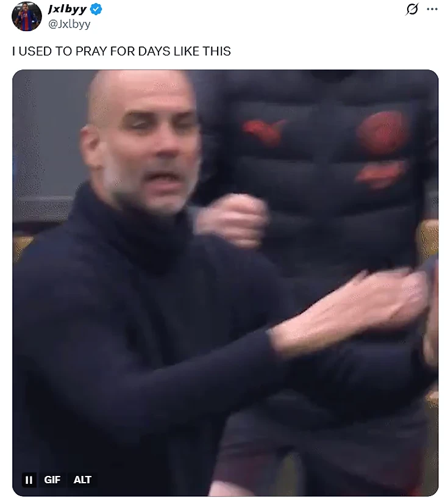Screen dimensions: 445x504
Task: Click the tweet text about praying for days
Action: [121, 51]
